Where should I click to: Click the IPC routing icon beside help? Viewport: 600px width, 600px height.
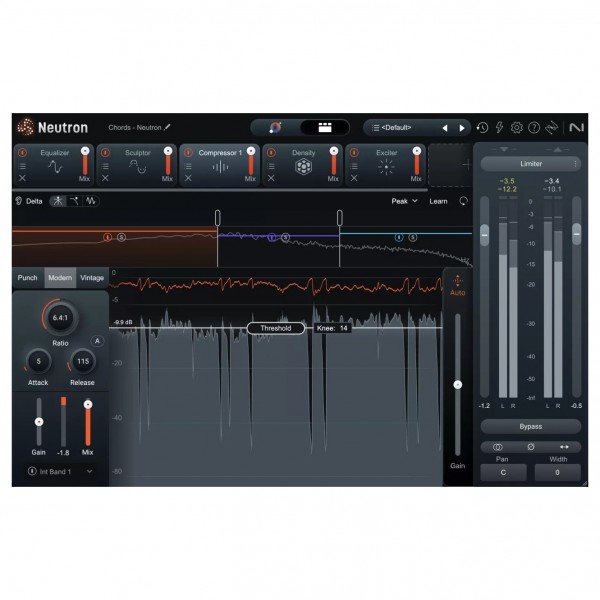551,127
